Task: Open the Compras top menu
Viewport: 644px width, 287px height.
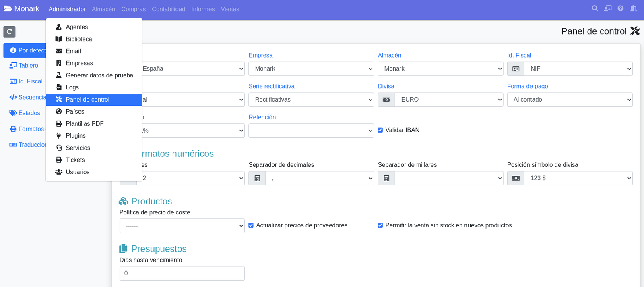Action: click(134, 9)
